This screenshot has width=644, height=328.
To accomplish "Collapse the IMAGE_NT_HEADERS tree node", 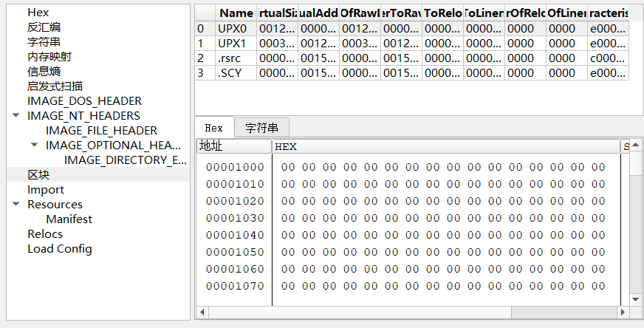I will coord(16,116).
